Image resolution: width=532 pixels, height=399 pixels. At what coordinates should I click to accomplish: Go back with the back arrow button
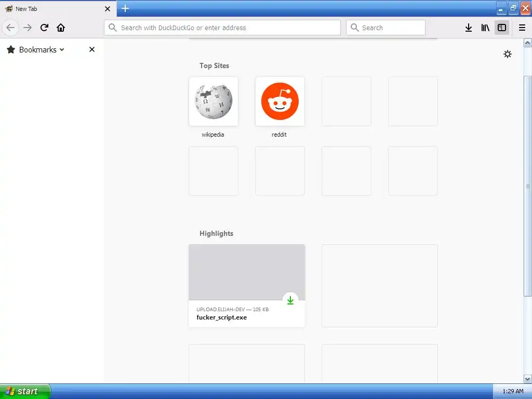tap(10, 28)
